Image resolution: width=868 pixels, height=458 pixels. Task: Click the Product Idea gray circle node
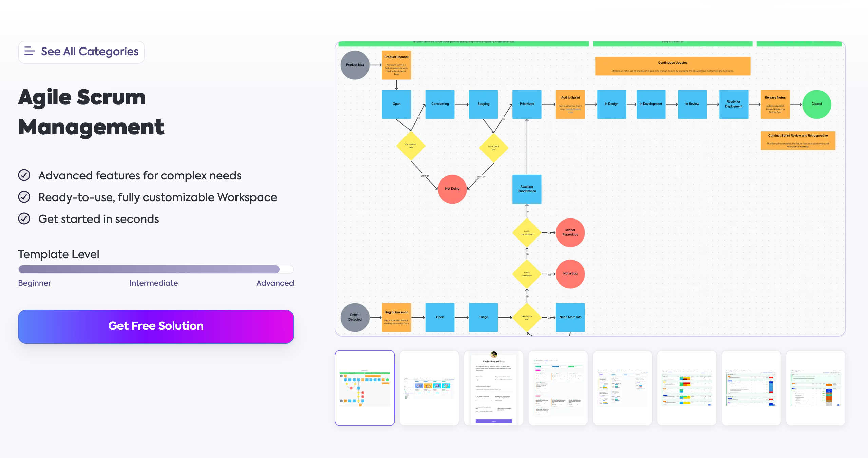pos(355,65)
